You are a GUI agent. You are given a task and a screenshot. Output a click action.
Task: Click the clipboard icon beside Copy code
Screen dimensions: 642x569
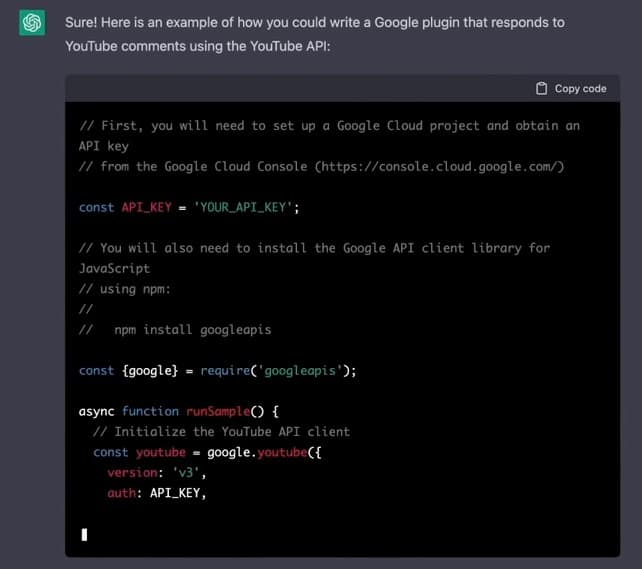[541, 88]
